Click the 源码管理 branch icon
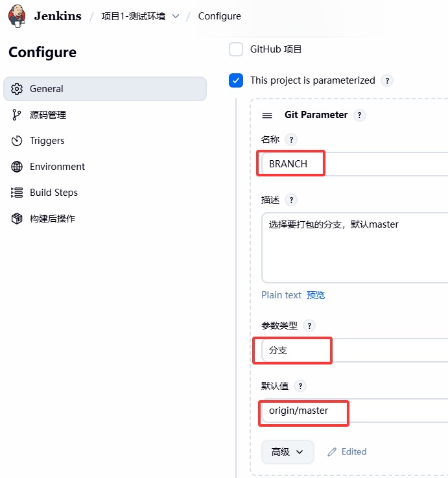The width and height of the screenshot is (448, 478). (x=17, y=115)
